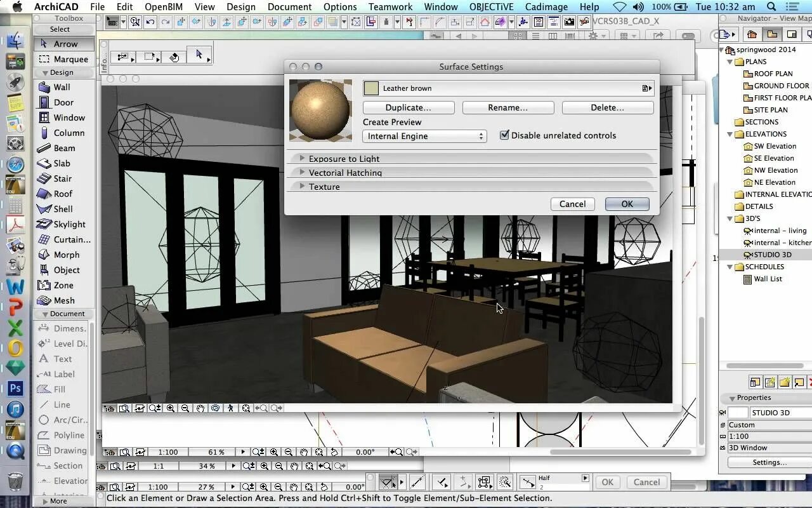Screen dimensions: 812x508
Task: Select the Skylight tool
Action: click(x=64, y=224)
